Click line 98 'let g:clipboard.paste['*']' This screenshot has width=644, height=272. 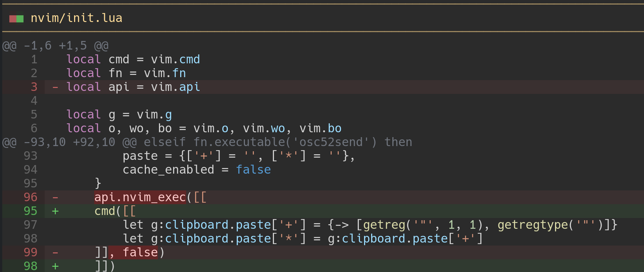click(x=303, y=239)
